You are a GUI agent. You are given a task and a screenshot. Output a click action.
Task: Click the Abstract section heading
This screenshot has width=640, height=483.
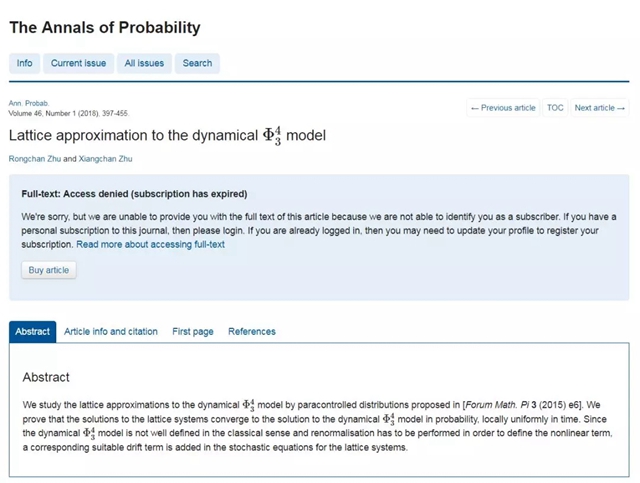pos(46,378)
